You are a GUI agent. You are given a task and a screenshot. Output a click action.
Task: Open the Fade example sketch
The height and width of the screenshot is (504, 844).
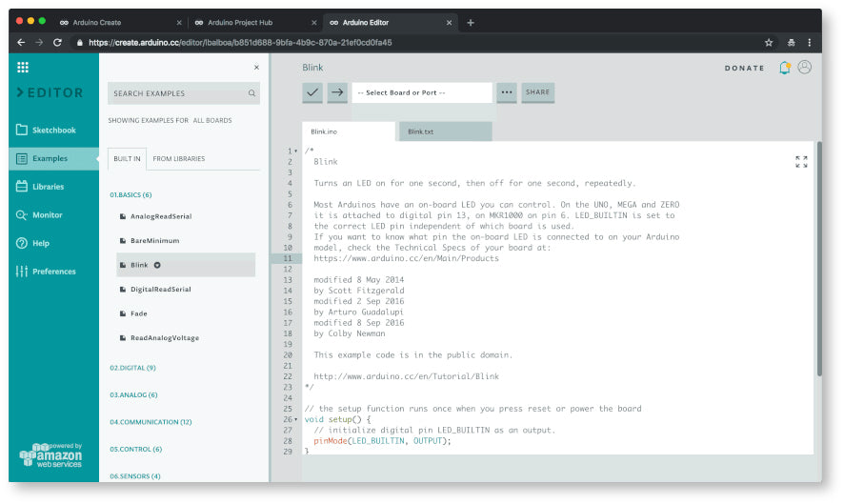[138, 313]
